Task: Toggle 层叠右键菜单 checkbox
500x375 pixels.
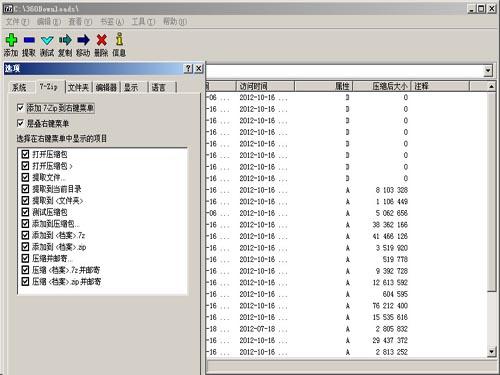Action: (x=20, y=123)
